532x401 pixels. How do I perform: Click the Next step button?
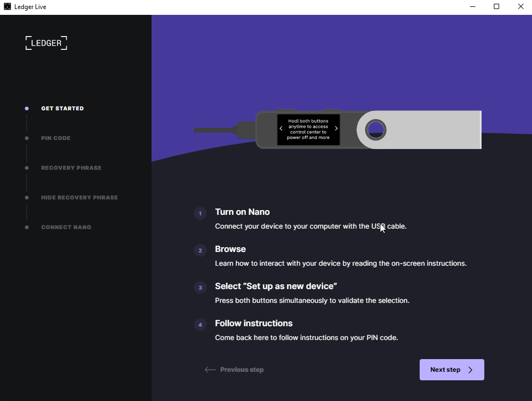[x=451, y=370]
